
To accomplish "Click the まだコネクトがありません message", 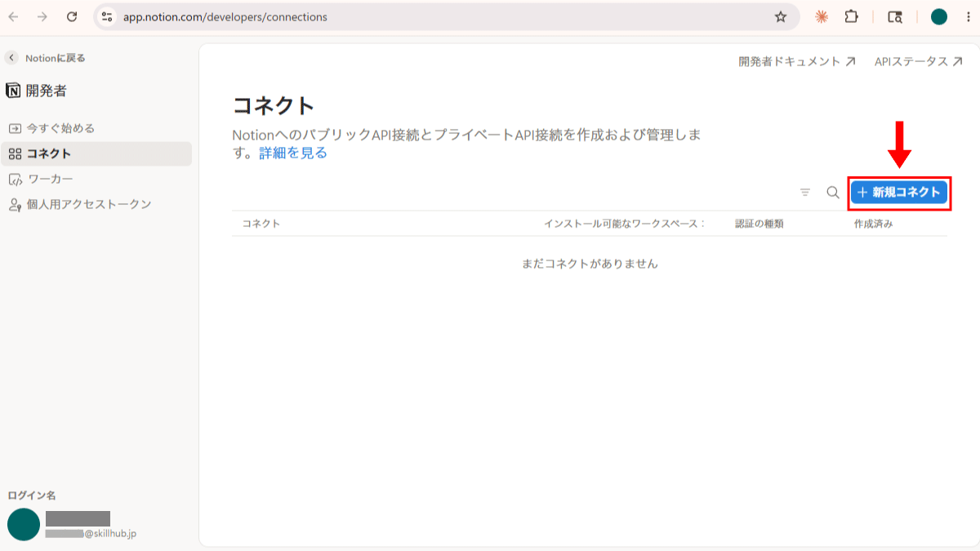I will [x=590, y=264].
